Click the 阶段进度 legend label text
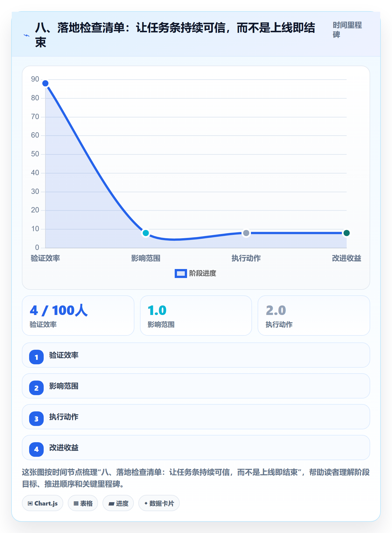 [203, 273]
